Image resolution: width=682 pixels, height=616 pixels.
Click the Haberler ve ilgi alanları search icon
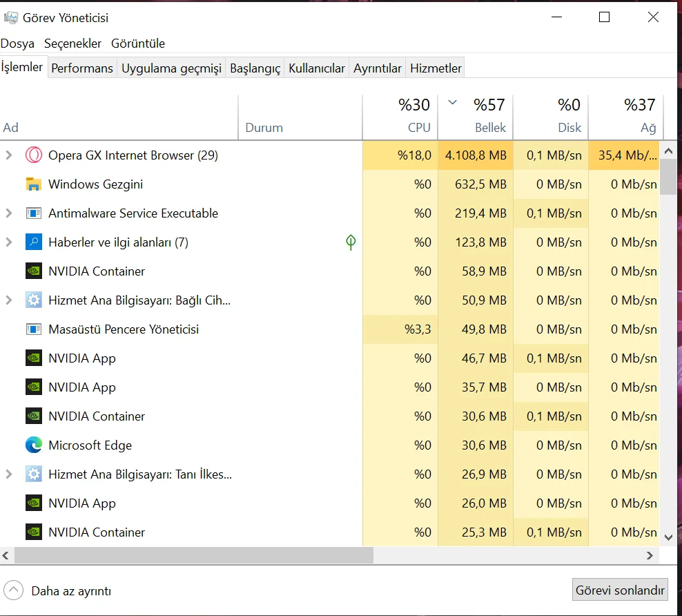[x=33, y=242]
